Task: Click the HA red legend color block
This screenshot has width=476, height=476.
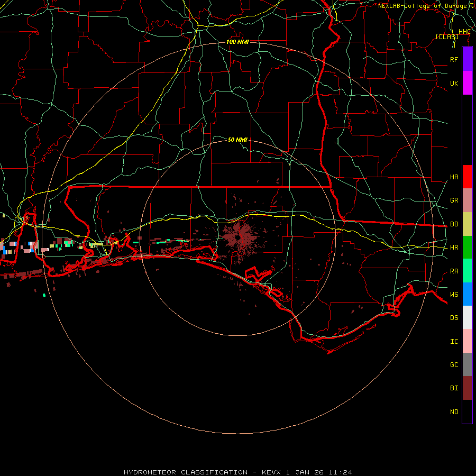Action: pos(467,177)
